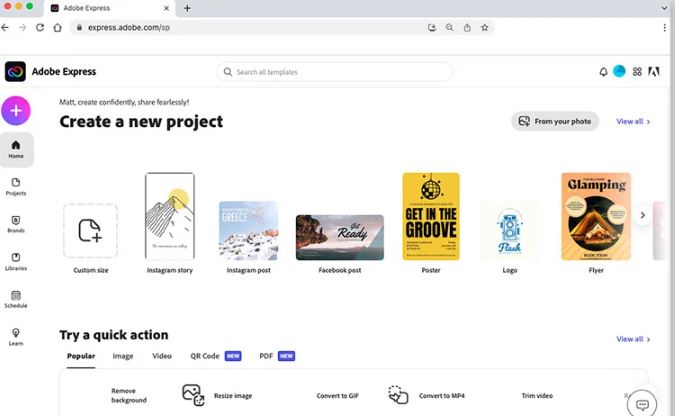
Task: Click View all for new projects
Action: (x=633, y=121)
